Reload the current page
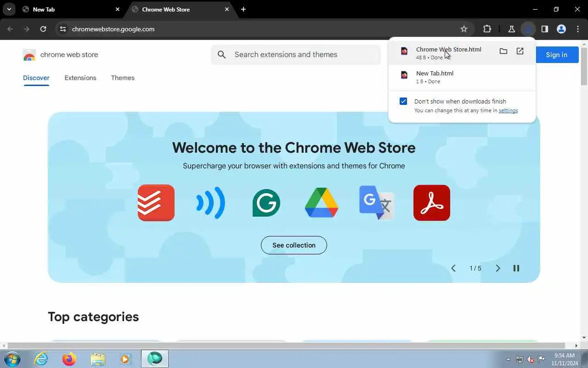The width and height of the screenshot is (588, 368). (x=43, y=29)
